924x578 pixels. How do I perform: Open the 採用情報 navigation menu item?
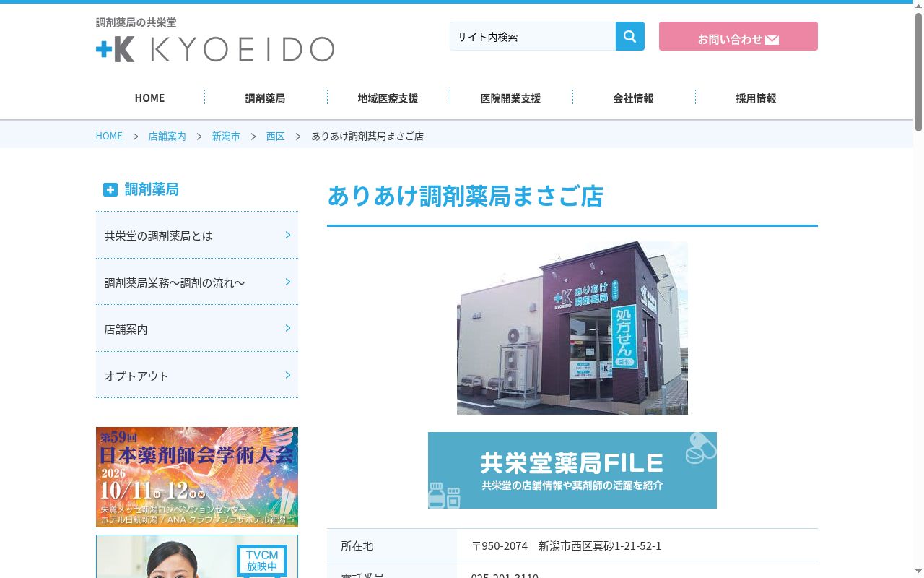pyautogui.click(x=756, y=98)
